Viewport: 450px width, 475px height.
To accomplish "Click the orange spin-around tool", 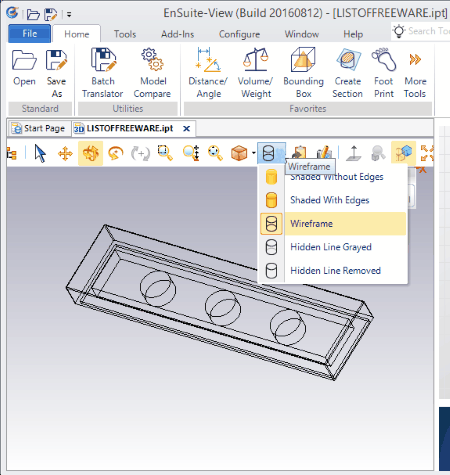I will pyautogui.click(x=116, y=154).
